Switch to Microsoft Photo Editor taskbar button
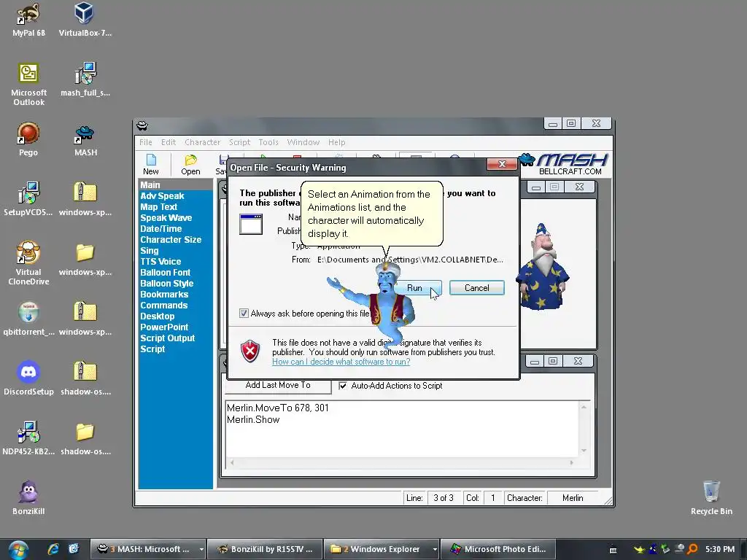747x560 pixels. tap(498, 549)
